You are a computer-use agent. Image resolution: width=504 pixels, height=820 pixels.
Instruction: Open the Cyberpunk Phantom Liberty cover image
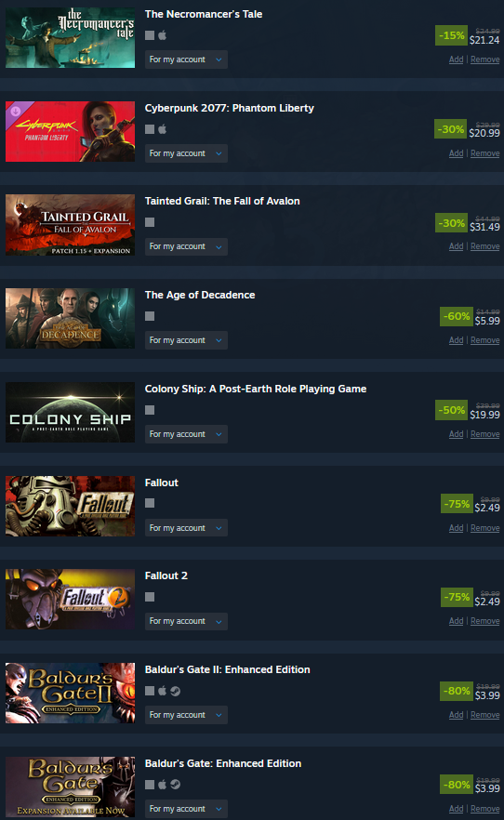point(70,131)
